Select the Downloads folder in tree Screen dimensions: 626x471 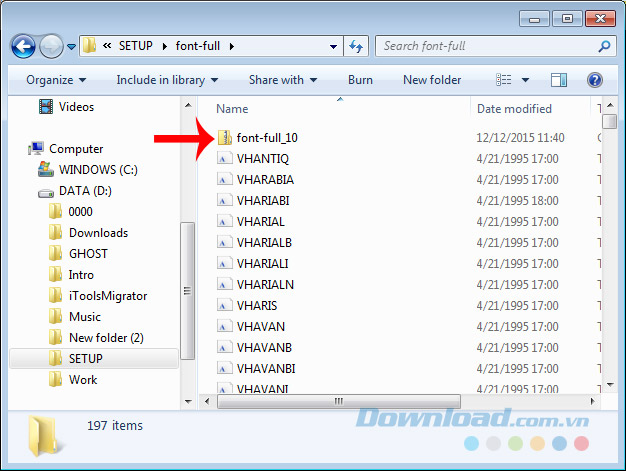pyautogui.click(x=98, y=233)
